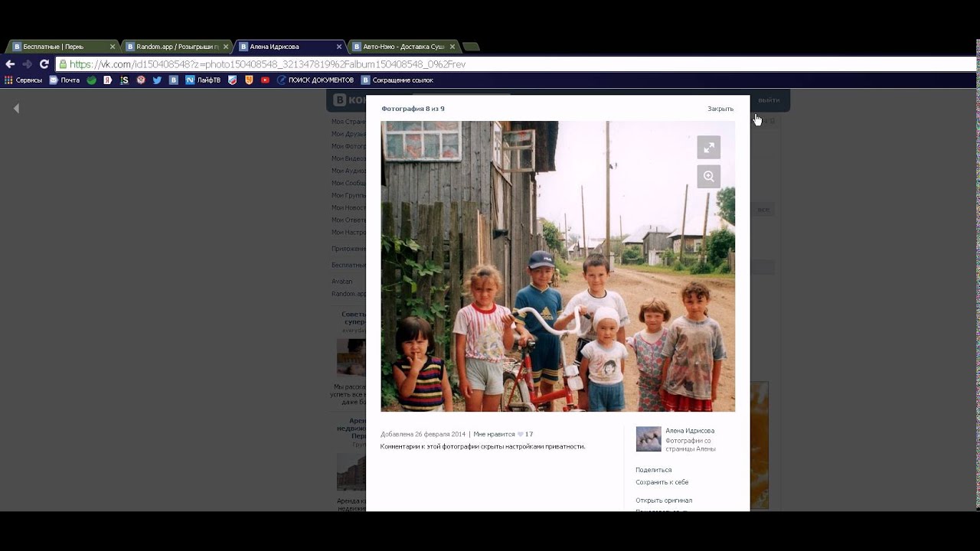Open the Сервисы apps bookmark
This screenshot has width=980, height=551.
click(x=23, y=80)
